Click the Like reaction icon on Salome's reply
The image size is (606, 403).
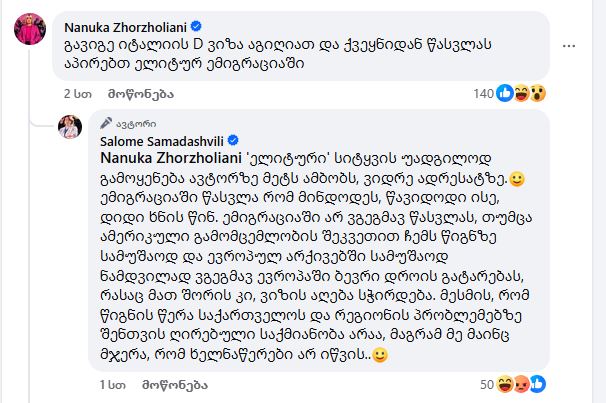click(538, 384)
